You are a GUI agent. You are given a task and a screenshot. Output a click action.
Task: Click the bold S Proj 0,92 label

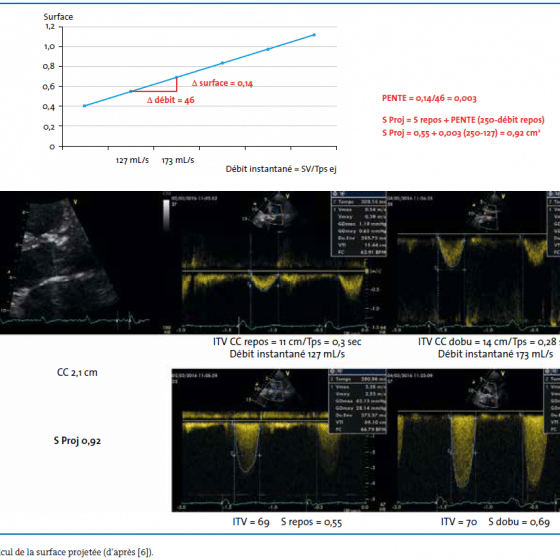click(77, 441)
